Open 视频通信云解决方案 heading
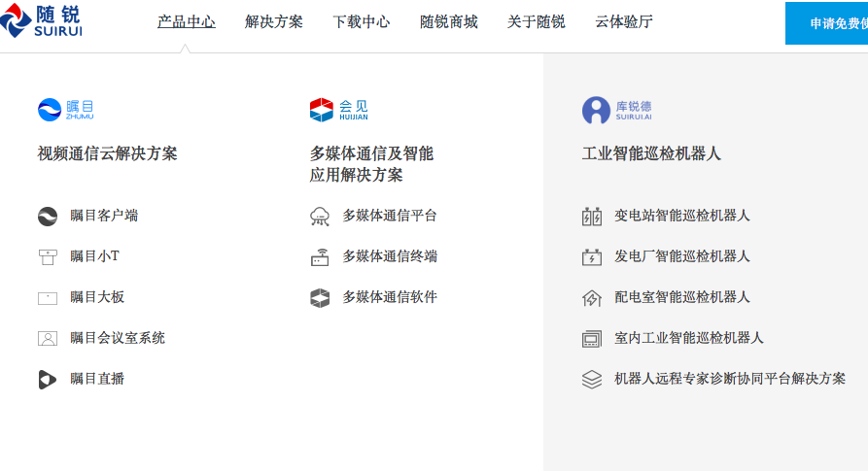This screenshot has height=471, width=868. click(107, 153)
